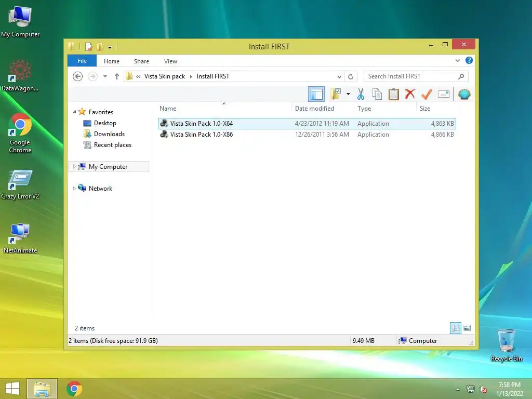Select Network in the navigation pane
The width and height of the screenshot is (532, 399).
(x=100, y=188)
